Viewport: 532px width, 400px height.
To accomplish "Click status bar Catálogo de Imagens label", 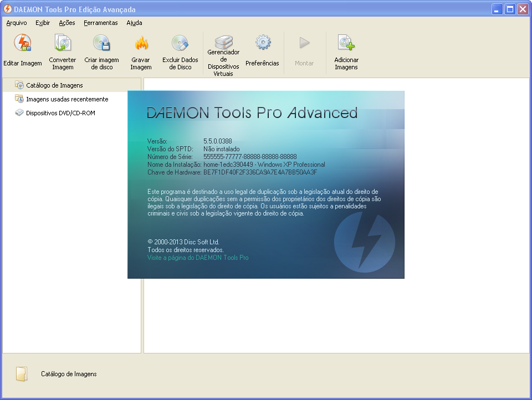I will (69, 374).
